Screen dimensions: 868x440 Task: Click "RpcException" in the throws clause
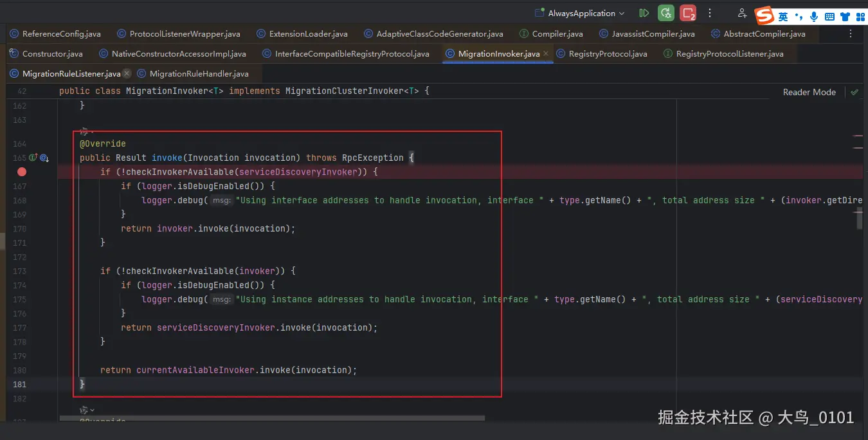point(373,158)
